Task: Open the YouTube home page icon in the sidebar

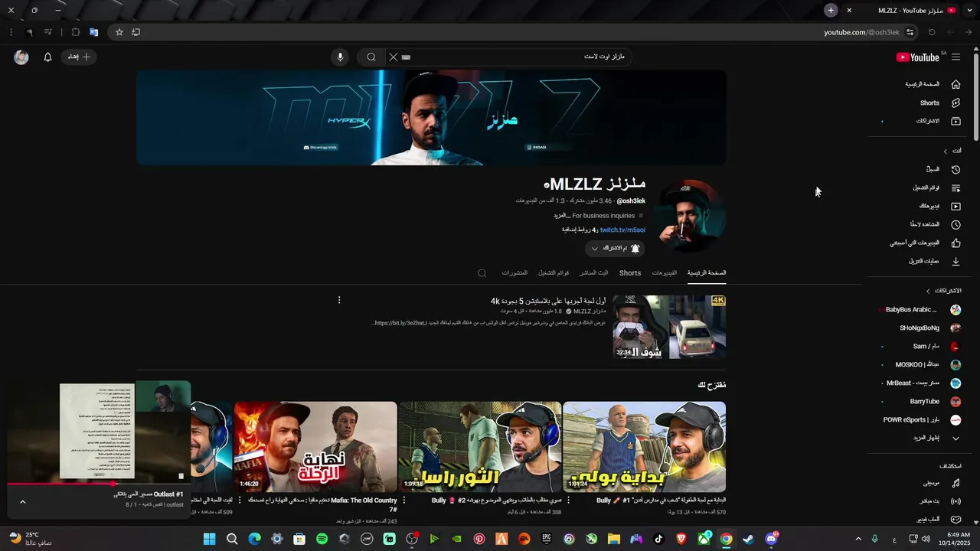Action: click(x=955, y=84)
